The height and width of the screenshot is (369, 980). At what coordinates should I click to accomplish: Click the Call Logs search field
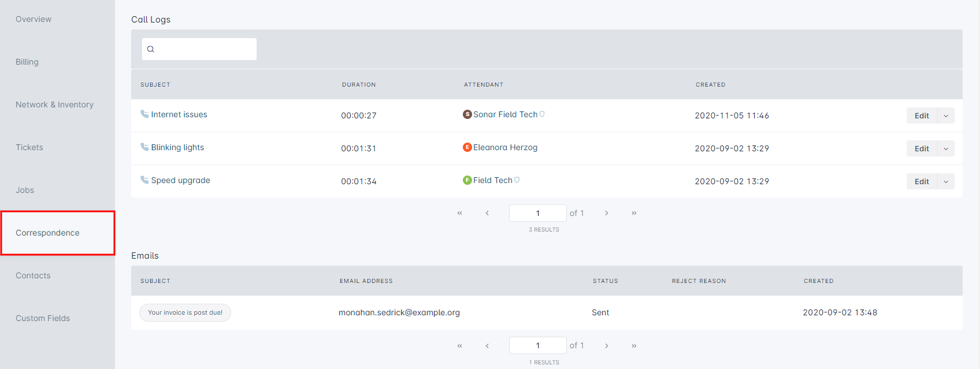coord(199,49)
